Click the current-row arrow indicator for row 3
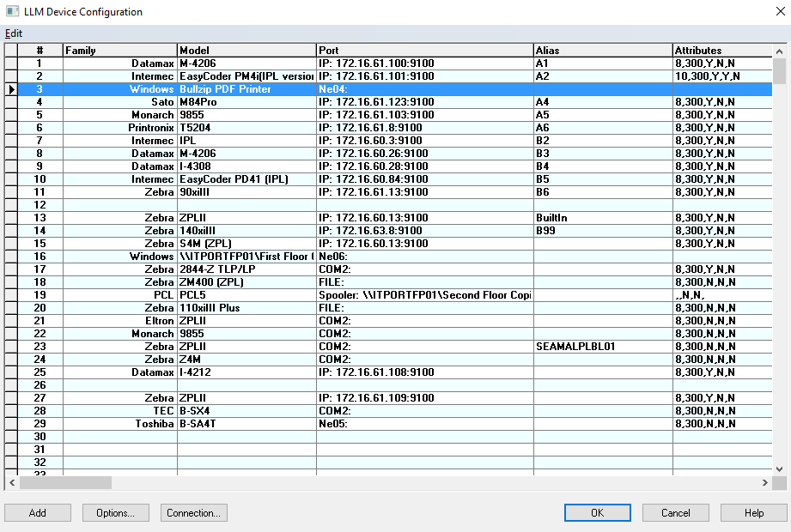 point(12,89)
